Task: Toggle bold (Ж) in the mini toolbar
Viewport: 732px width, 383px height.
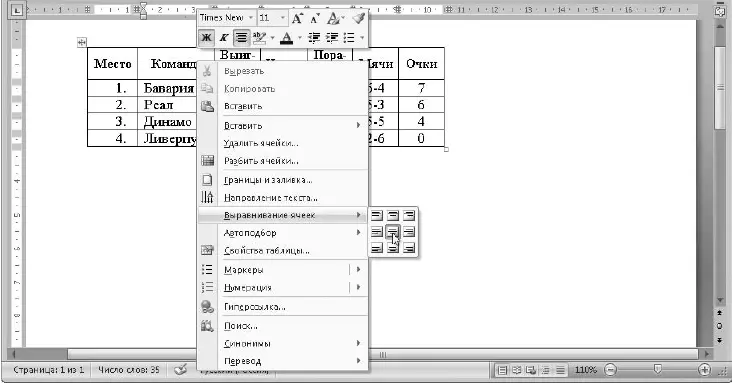Action: (x=206, y=37)
